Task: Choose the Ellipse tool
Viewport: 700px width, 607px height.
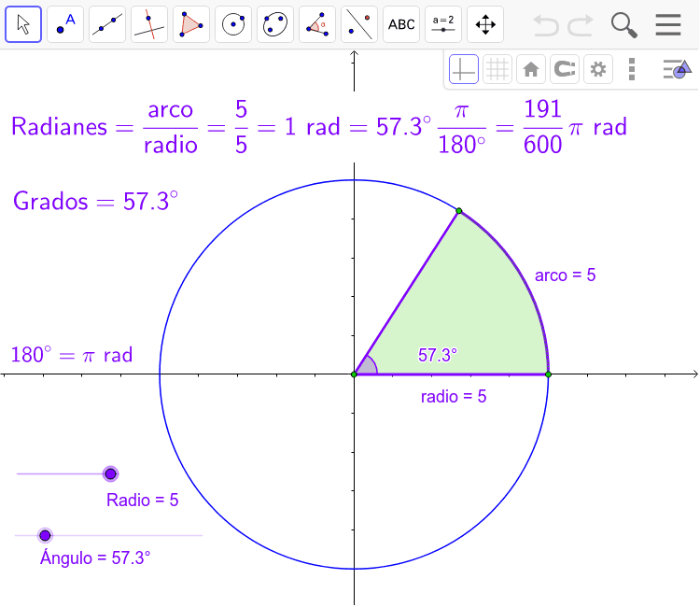Action: pyautogui.click(x=275, y=24)
